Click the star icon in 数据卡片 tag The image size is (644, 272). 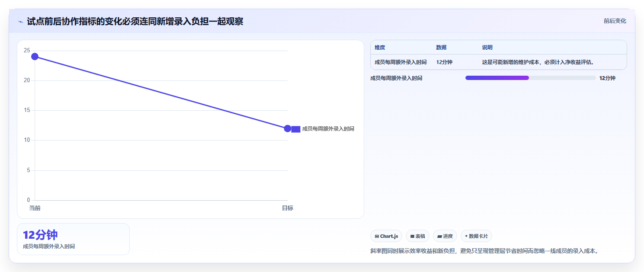click(x=466, y=236)
